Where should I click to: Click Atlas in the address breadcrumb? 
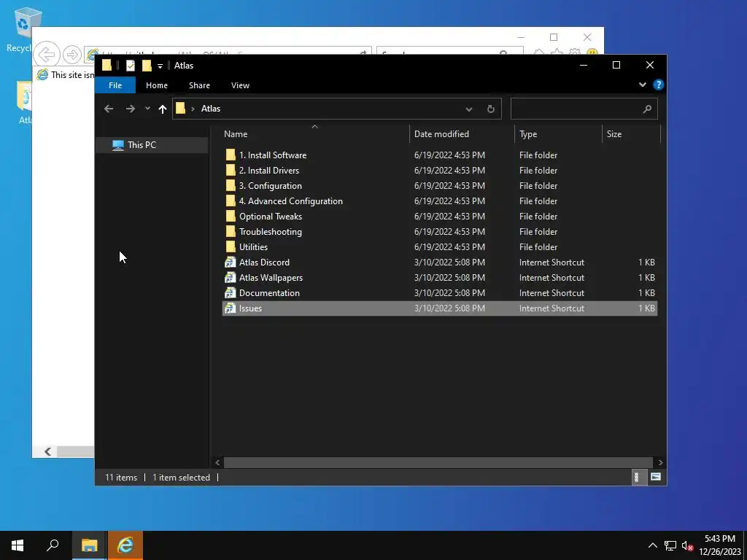coord(211,109)
